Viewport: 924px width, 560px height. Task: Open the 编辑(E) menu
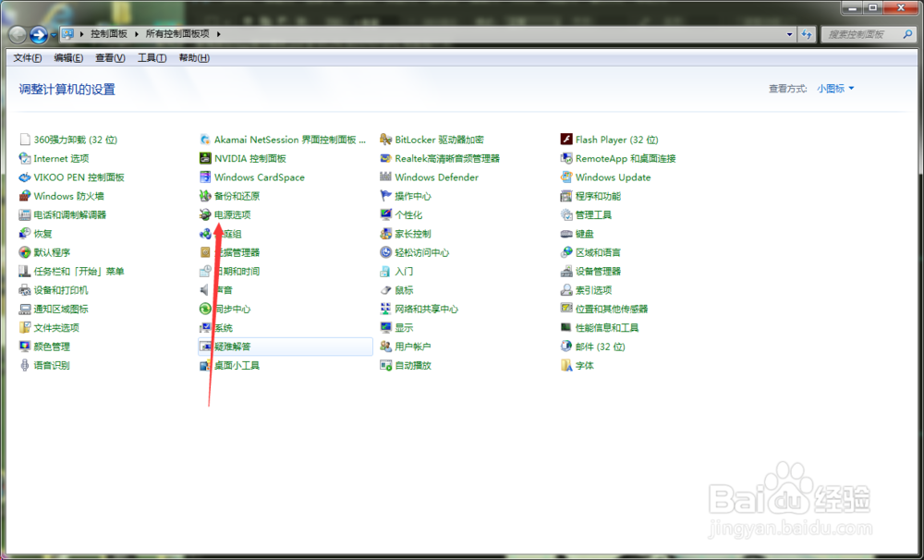tap(68, 58)
